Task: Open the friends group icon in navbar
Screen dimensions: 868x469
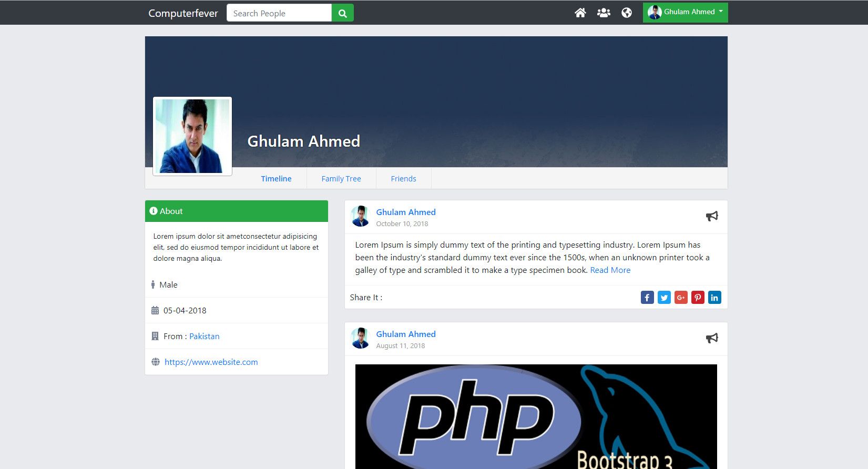Action: [x=604, y=13]
